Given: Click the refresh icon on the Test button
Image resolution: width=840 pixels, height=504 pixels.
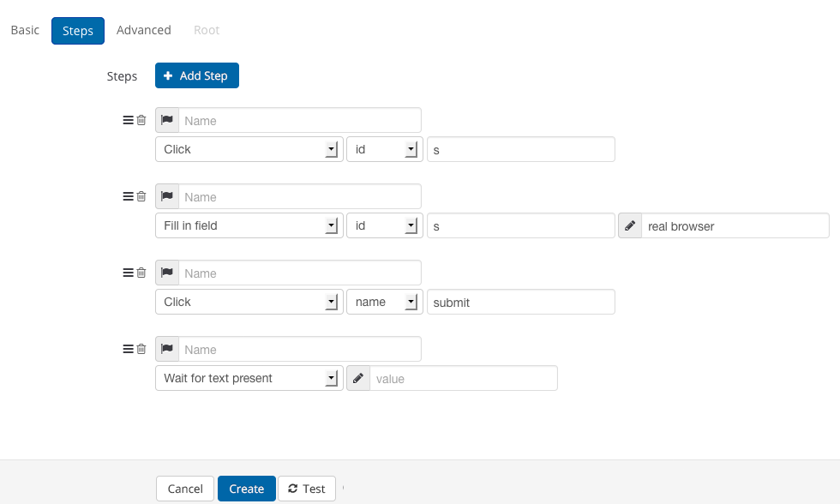Looking at the screenshot, I should pyautogui.click(x=292, y=489).
